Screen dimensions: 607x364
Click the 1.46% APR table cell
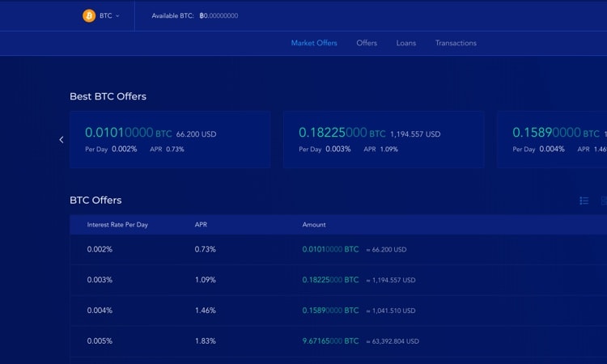coord(206,311)
